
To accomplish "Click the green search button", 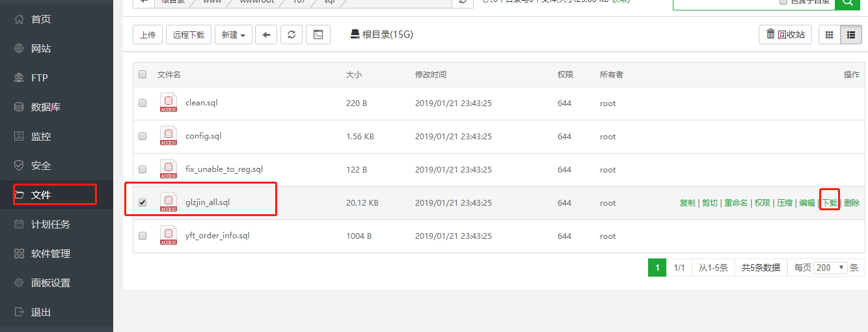I will tap(848, 2).
